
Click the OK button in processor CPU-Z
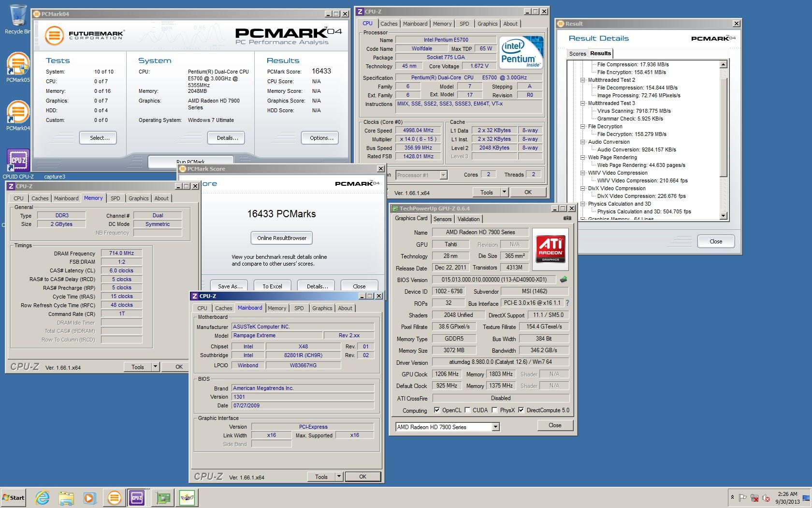(528, 192)
